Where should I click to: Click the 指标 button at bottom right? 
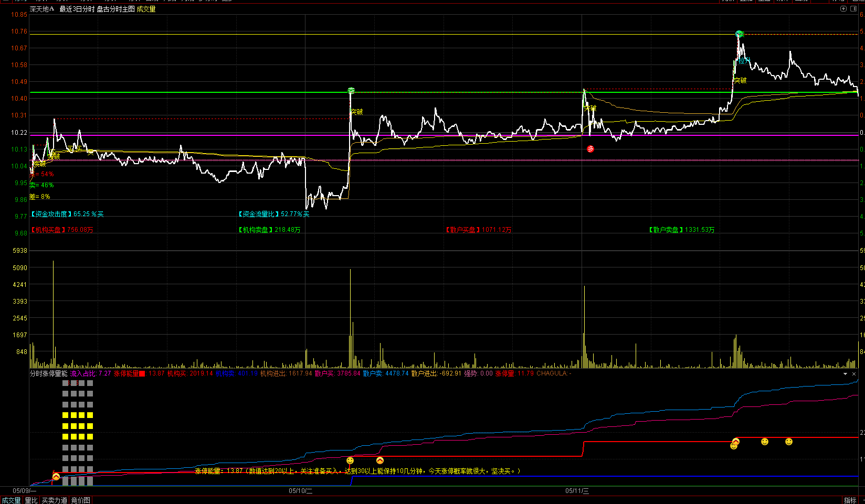tap(850, 500)
